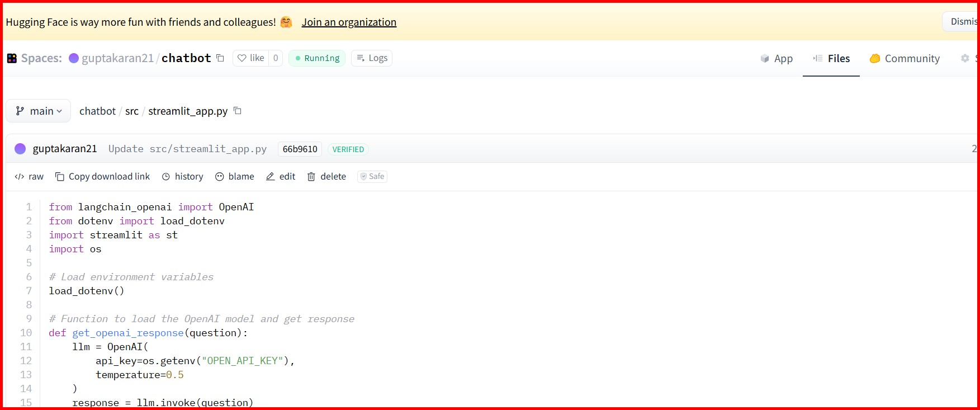
Task: Switch to the App tab
Action: click(777, 58)
